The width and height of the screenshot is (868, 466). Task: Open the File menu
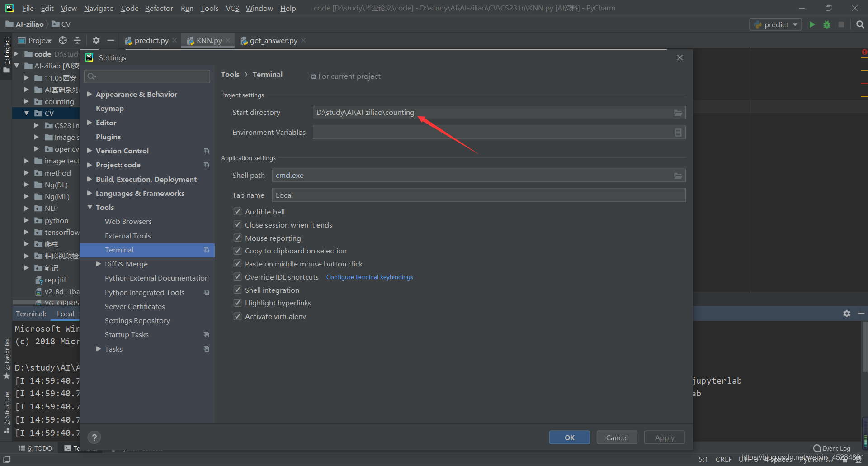tap(28, 8)
